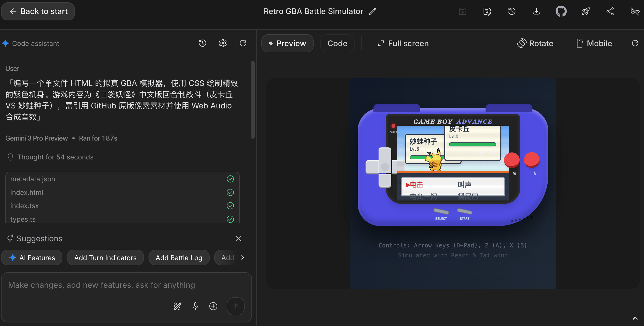
Task: Click the 皮卡丘 green HP bar
Action: click(x=473, y=144)
